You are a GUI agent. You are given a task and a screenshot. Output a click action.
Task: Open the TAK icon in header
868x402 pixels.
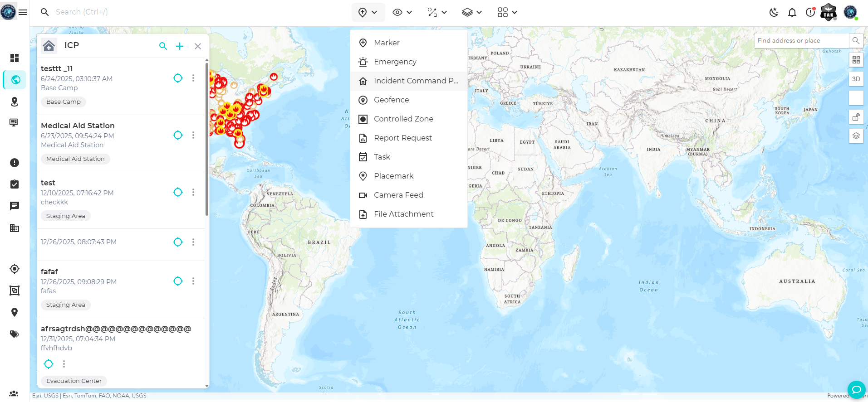click(x=829, y=12)
